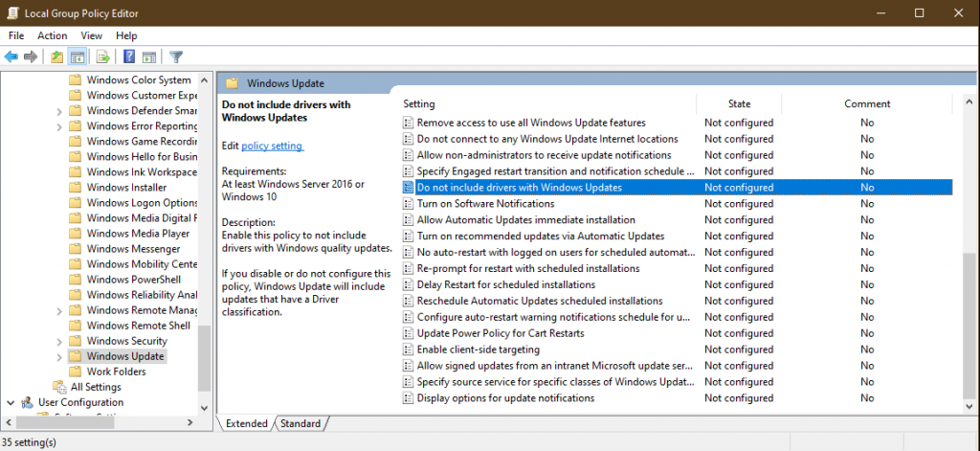Click the tree pane vertical scrollbar thumb
The image size is (980, 451).
(204, 358)
